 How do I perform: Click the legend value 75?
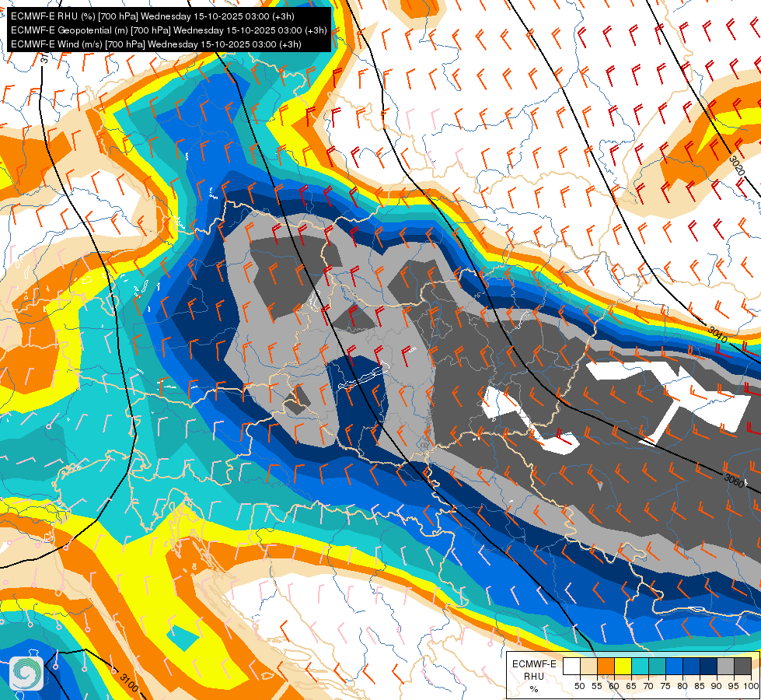[x=665, y=686]
